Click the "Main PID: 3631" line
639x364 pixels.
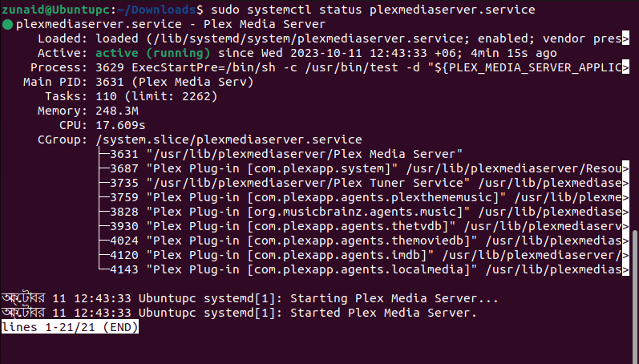[x=135, y=81]
